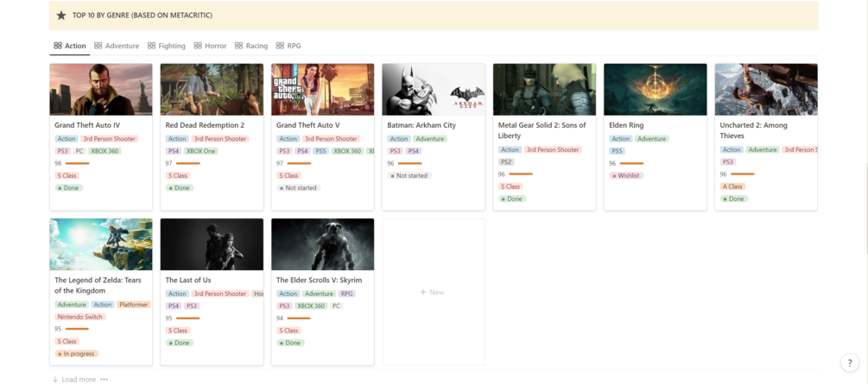
Task: Open the Grand Theft Auto V cover image
Action: [323, 90]
